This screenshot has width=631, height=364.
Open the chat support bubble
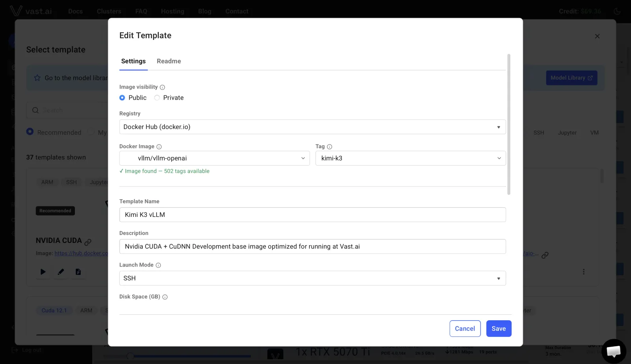(x=614, y=351)
